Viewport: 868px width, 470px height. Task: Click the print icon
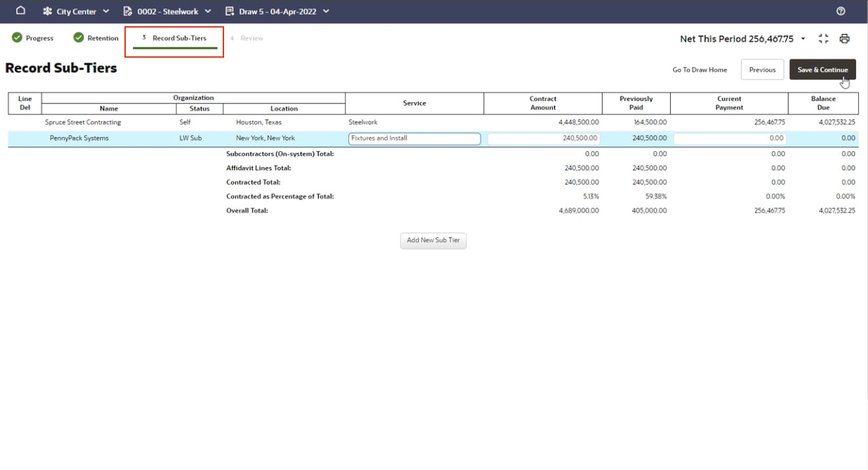(844, 39)
